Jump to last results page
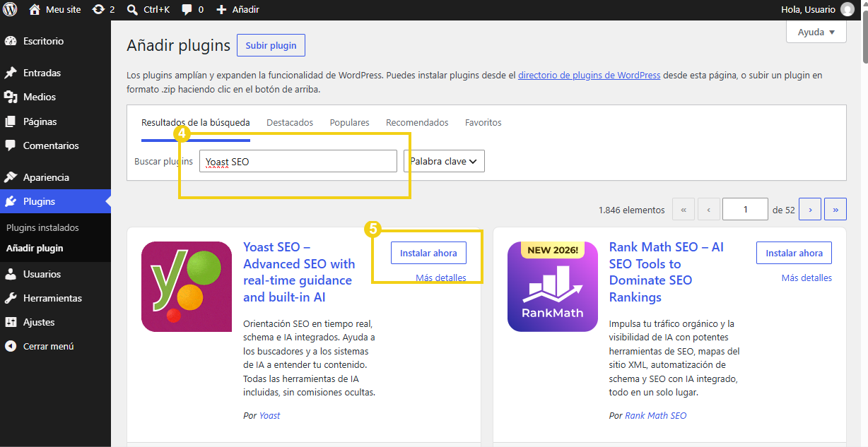This screenshot has width=868, height=447. pyautogui.click(x=835, y=210)
